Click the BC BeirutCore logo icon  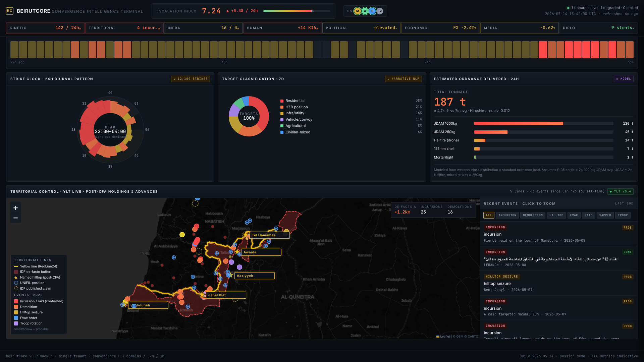coord(10,11)
